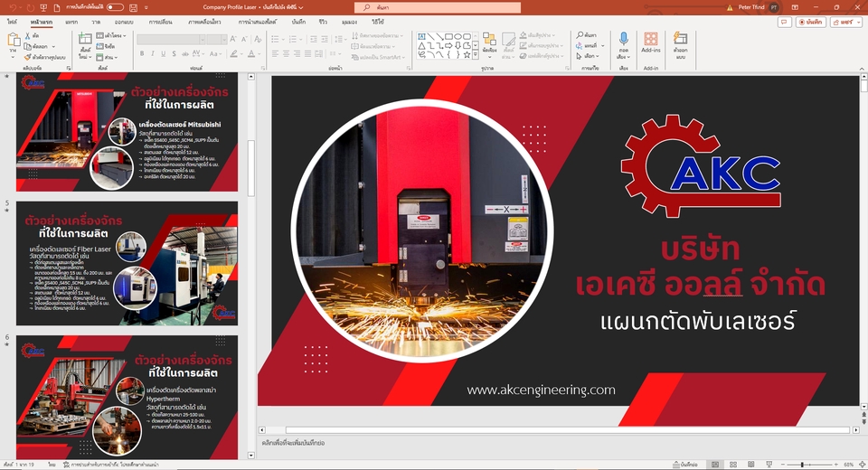The height and width of the screenshot is (470, 868).
Task: Switch to the Draw ribbon tab
Action: click(x=97, y=22)
